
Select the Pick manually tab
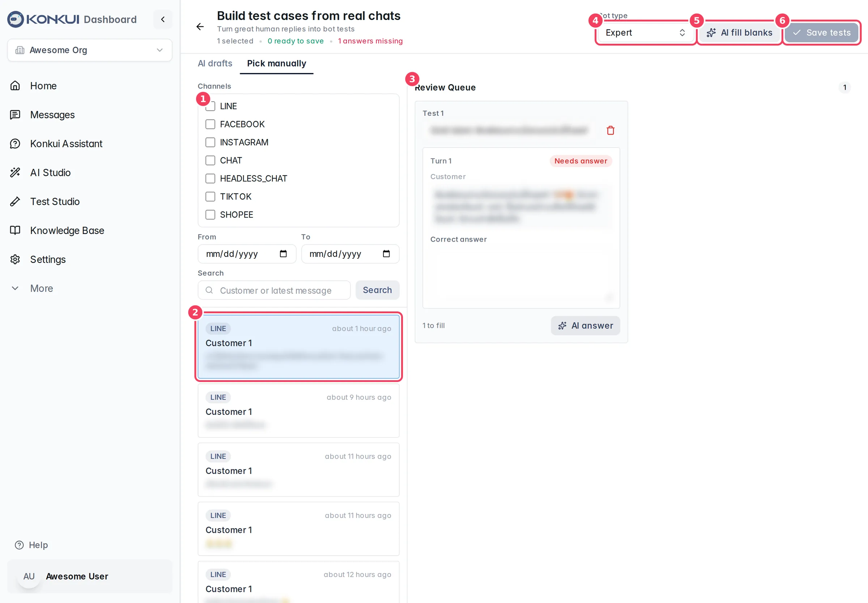(x=276, y=63)
